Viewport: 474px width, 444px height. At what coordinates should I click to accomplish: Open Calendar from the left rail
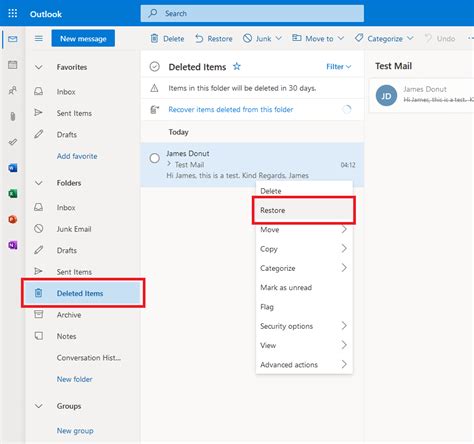[x=13, y=65]
